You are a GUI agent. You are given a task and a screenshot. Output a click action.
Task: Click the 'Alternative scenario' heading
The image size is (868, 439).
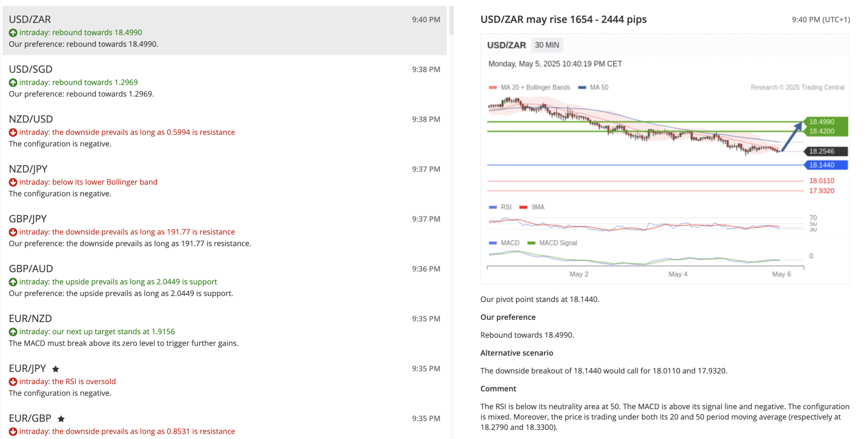tap(516, 353)
